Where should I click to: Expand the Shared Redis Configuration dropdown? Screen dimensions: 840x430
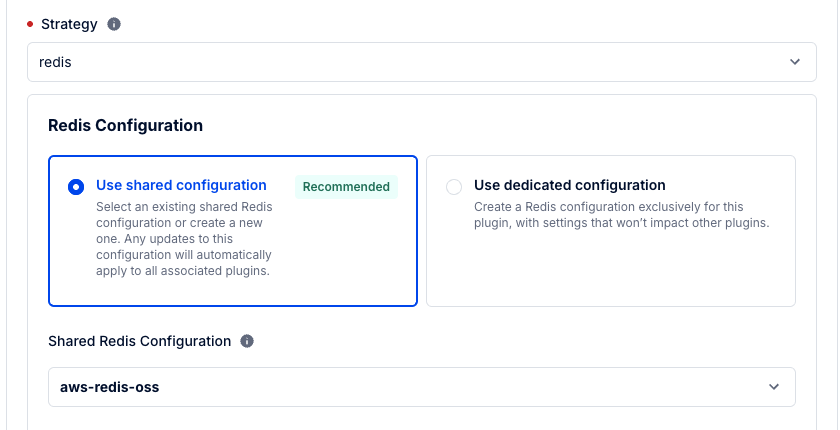point(421,387)
